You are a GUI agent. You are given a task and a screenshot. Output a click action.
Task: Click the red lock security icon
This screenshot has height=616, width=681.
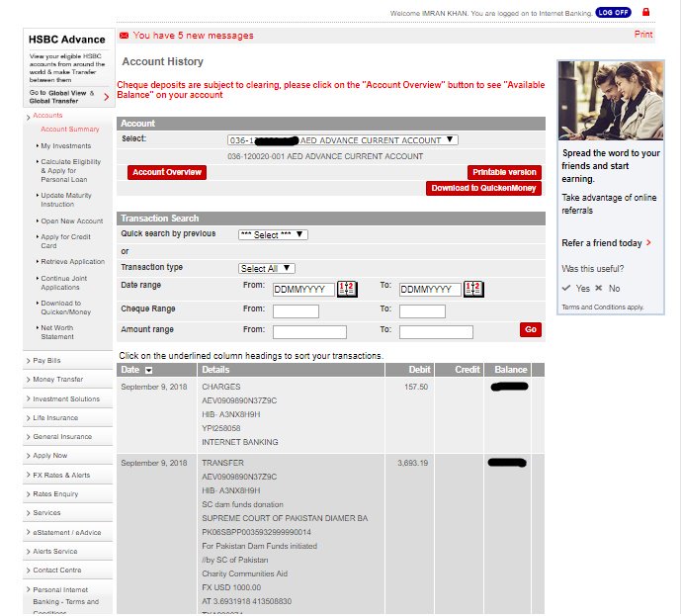click(645, 12)
